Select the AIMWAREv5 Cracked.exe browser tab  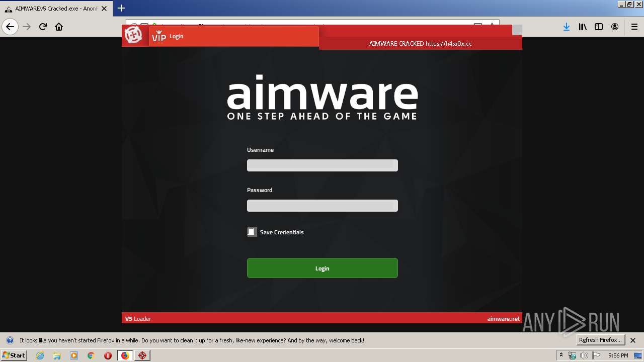point(56,9)
